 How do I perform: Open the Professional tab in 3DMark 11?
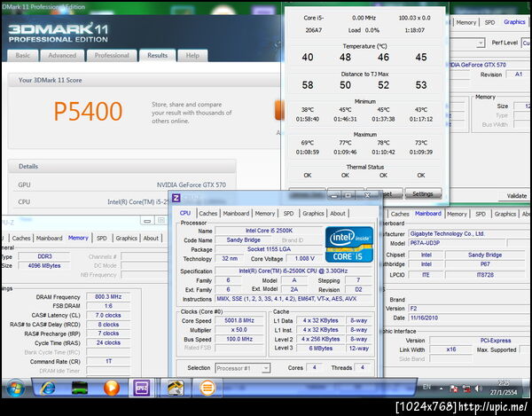(x=112, y=55)
